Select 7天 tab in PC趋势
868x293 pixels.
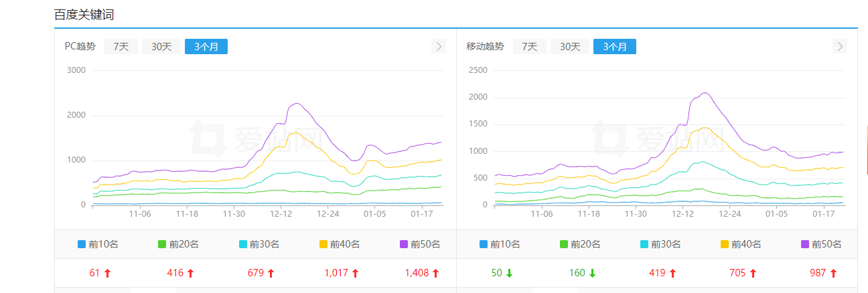(x=121, y=46)
